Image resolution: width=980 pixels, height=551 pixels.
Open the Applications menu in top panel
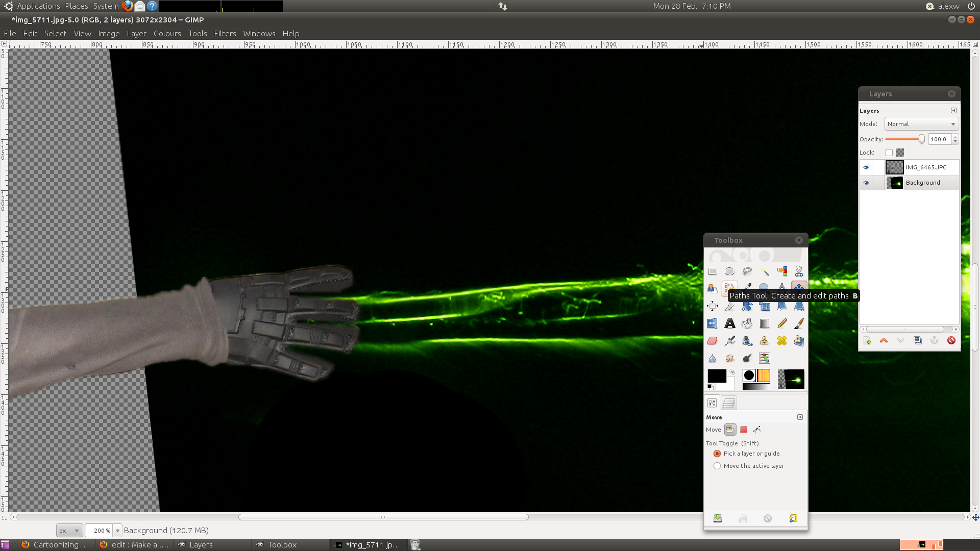click(x=39, y=6)
